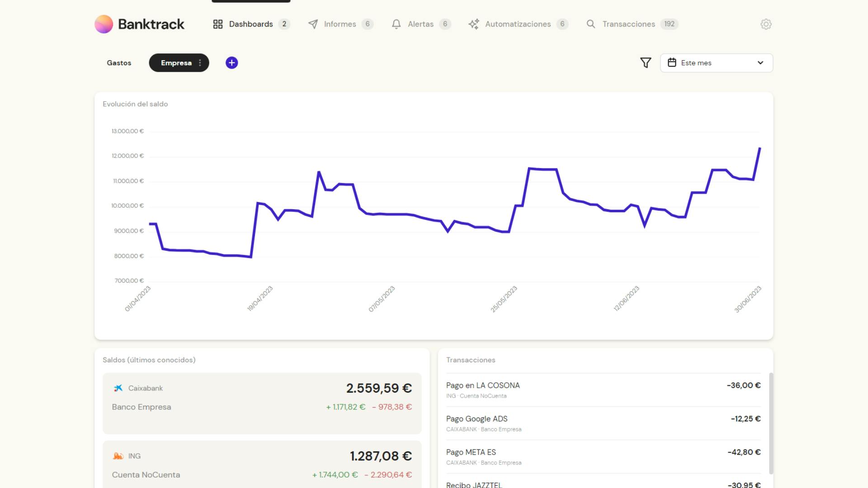Viewport: 868px width, 488px height.
Task: Click the ING · Cuenta NoCuenta subtitle
Action: (x=476, y=396)
